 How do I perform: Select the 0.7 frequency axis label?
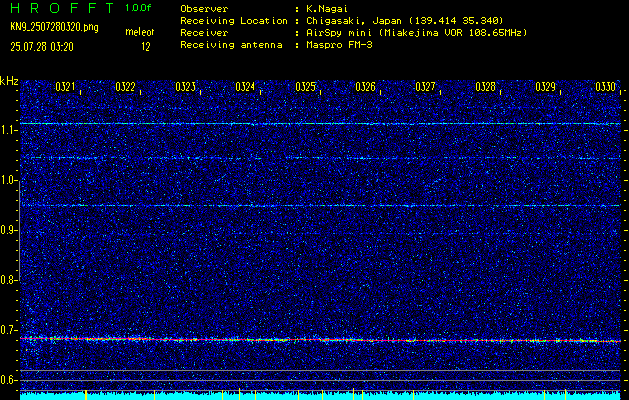pos(7,330)
